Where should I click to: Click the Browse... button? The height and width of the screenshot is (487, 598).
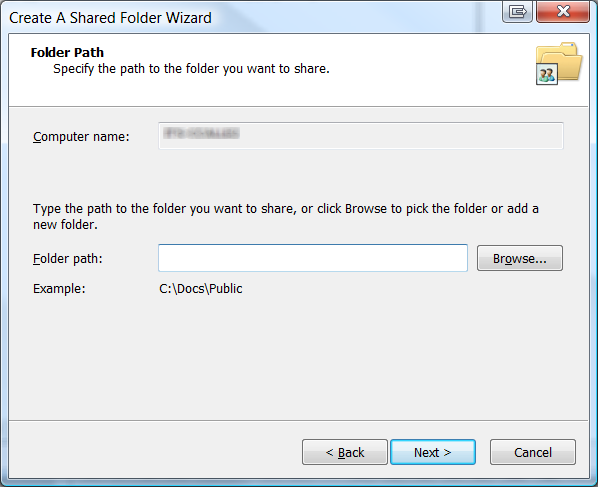pyautogui.click(x=519, y=258)
